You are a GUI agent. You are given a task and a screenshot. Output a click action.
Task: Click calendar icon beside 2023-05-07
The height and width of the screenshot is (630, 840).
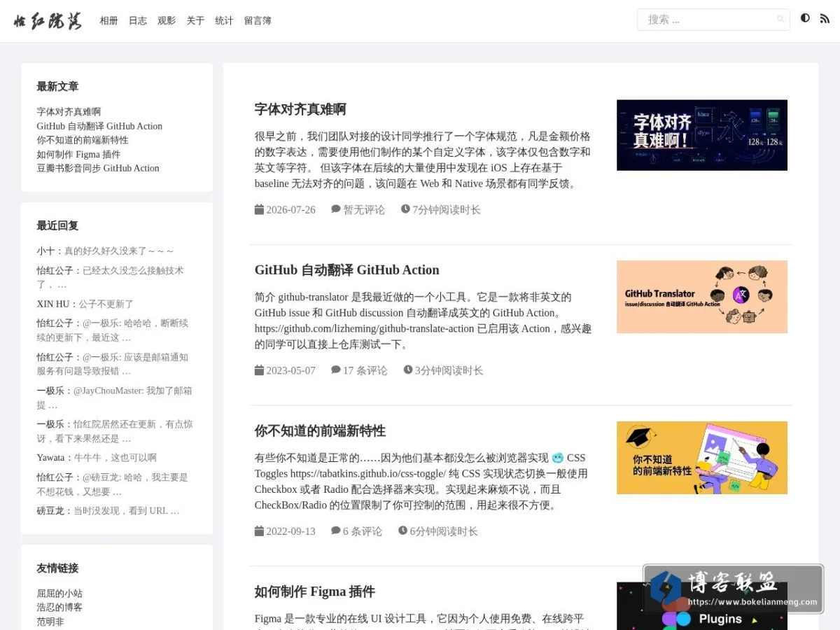click(x=259, y=370)
